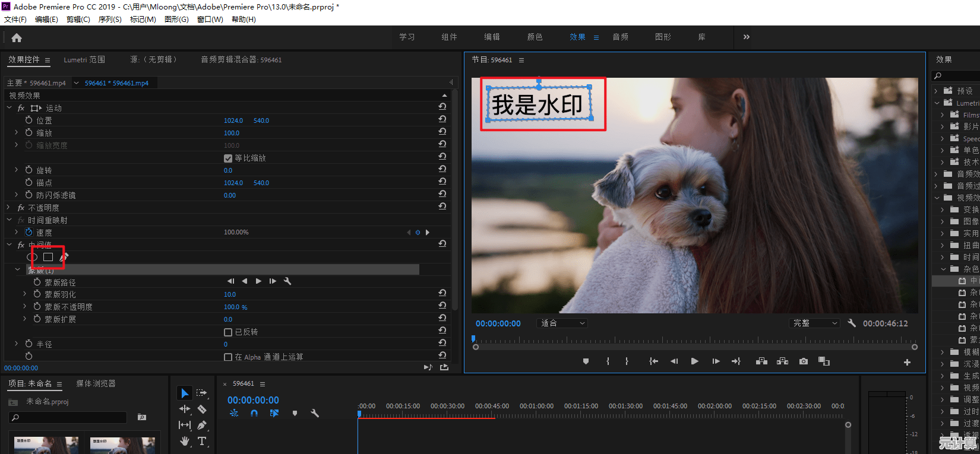The height and width of the screenshot is (454, 980).
Task: Toggle Snap magnet in the timeline
Action: click(x=254, y=413)
